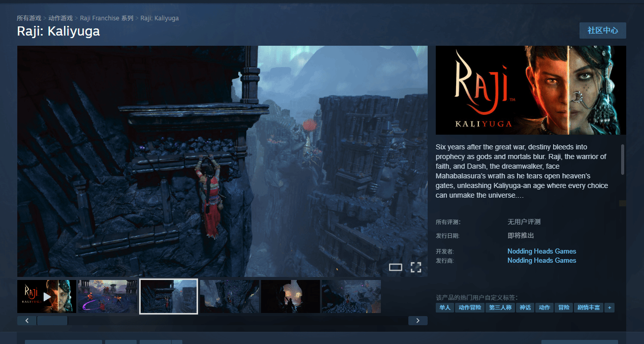Viewport: 644px width, 344px height.
Task: Open the 社区中心 community hub
Action: 602,30
